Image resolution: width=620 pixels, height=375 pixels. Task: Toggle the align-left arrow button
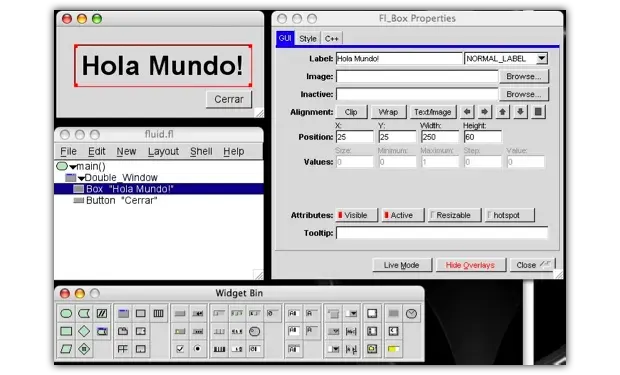click(x=467, y=112)
